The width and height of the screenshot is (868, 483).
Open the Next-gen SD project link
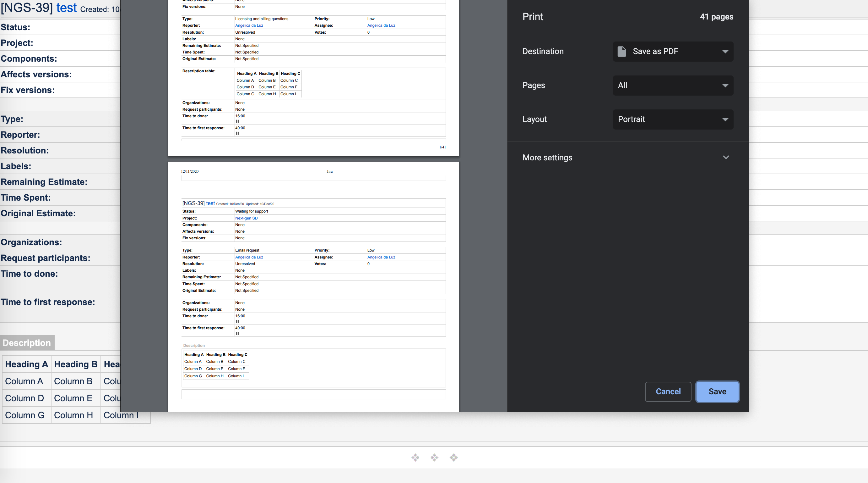click(x=246, y=218)
